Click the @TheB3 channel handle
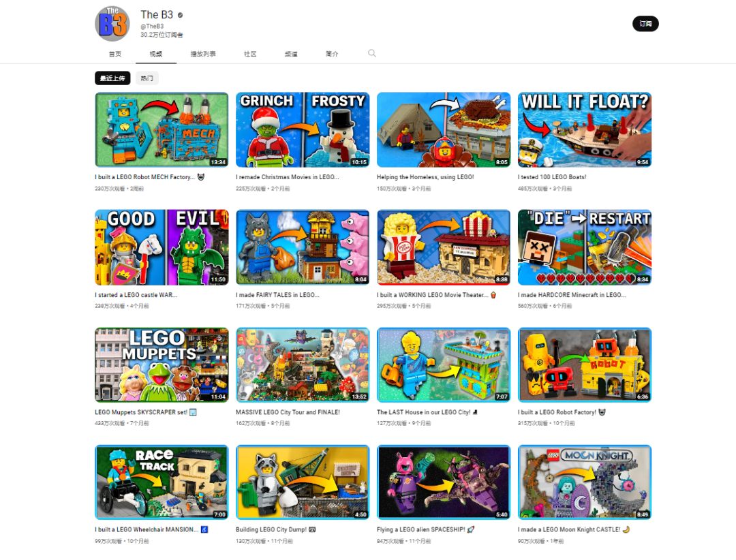Screen dimensions: 736x560 152,27
